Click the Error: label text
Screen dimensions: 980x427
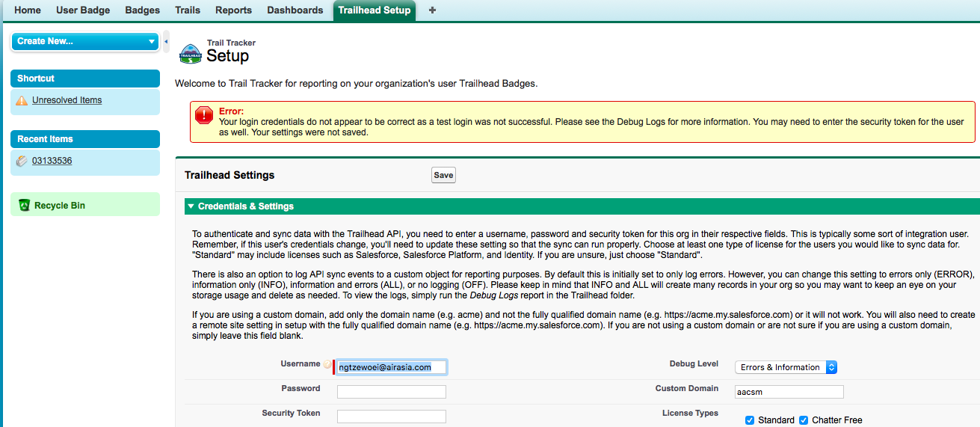[232, 111]
